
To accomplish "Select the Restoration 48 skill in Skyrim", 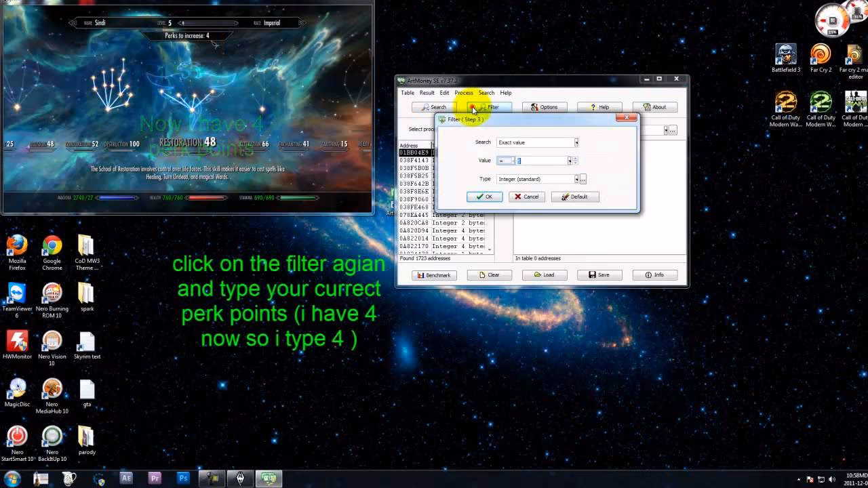I will point(188,142).
